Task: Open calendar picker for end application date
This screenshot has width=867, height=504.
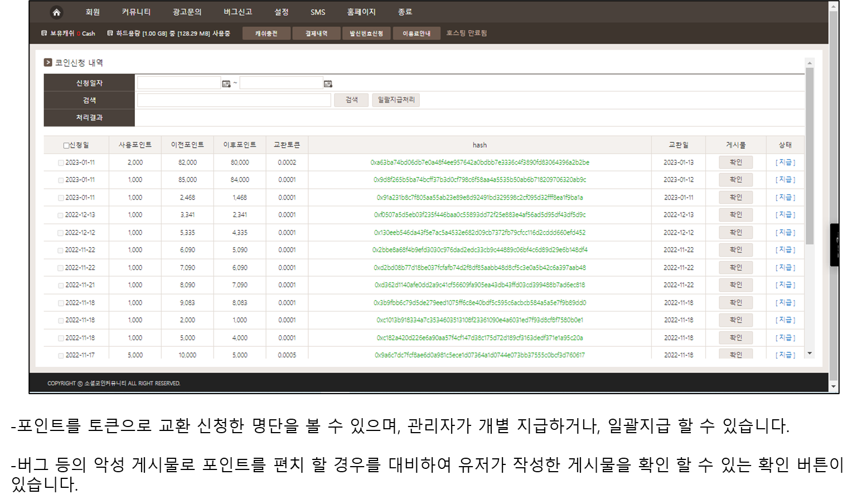Action: pos(328,84)
